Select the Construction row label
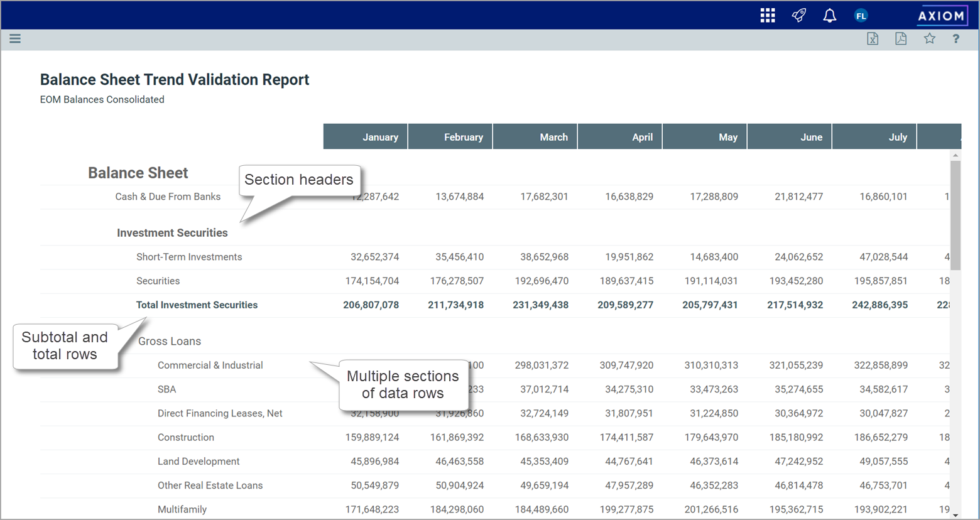This screenshot has width=980, height=520. [185, 438]
